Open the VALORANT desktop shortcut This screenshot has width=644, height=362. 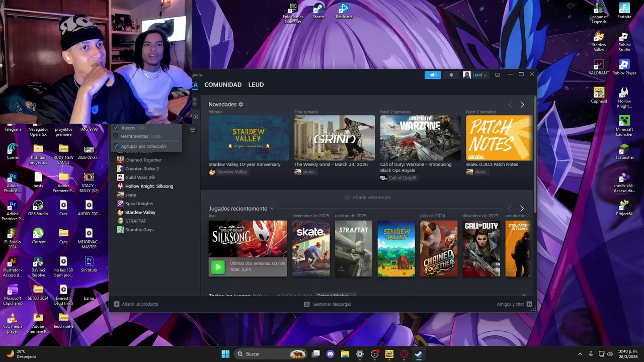click(x=599, y=67)
